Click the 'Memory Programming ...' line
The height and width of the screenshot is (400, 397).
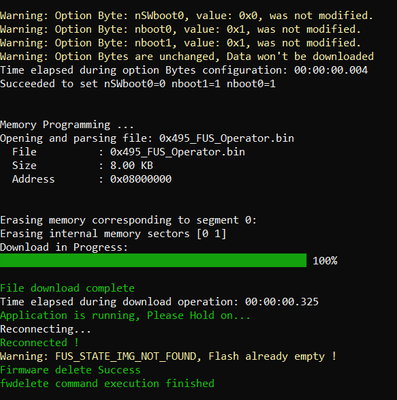[x=67, y=125]
